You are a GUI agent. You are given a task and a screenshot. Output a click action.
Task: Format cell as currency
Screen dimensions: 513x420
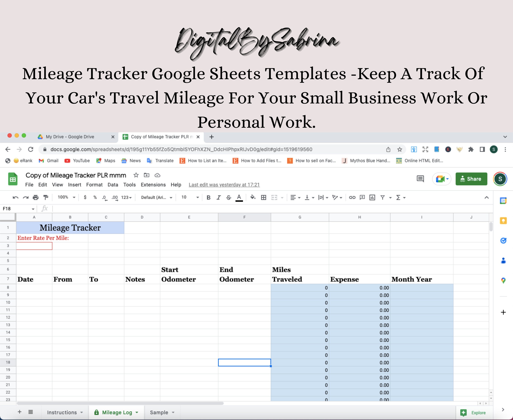pyautogui.click(x=85, y=197)
